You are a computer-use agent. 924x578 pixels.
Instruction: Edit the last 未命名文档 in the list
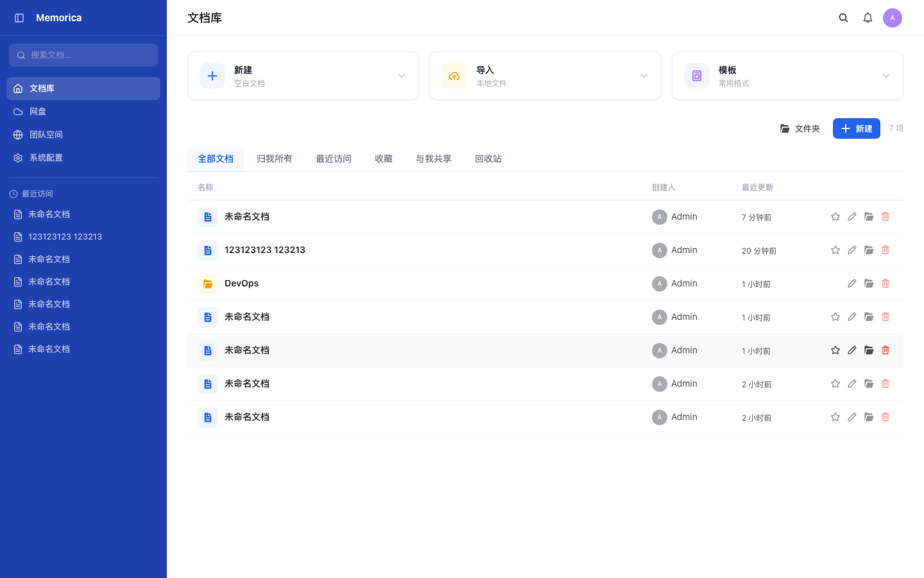click(x=852, y=417)
